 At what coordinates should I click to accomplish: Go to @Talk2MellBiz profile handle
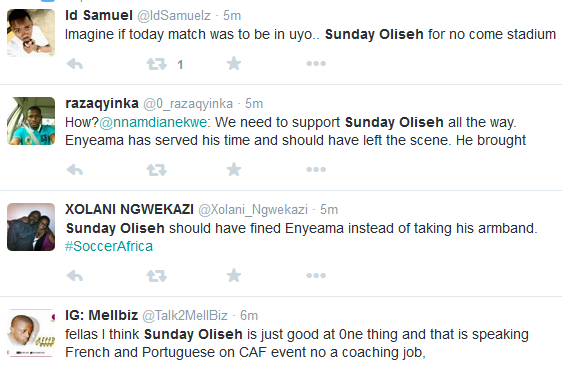pyautogui.click(x=185, y=316)
